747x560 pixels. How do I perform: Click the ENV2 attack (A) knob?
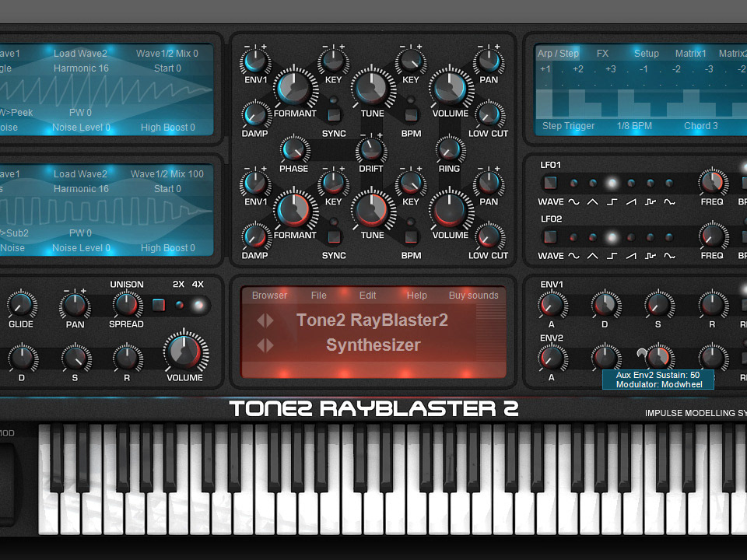552,358
